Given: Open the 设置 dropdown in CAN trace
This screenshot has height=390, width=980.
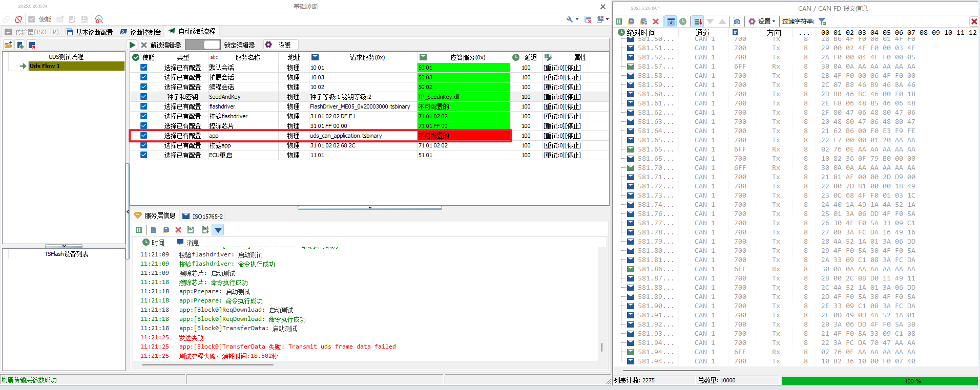Looking at the screenshot, I should [x=762, y=21].
